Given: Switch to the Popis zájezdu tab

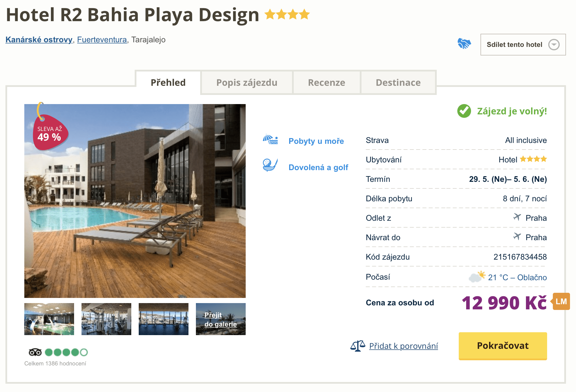Looking at the screenshot, I should [x=247, y=83].
